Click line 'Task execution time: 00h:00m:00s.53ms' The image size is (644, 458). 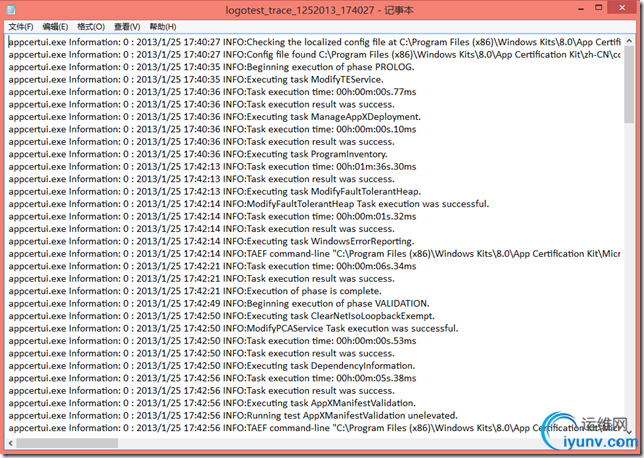click(x=212, y=341)
